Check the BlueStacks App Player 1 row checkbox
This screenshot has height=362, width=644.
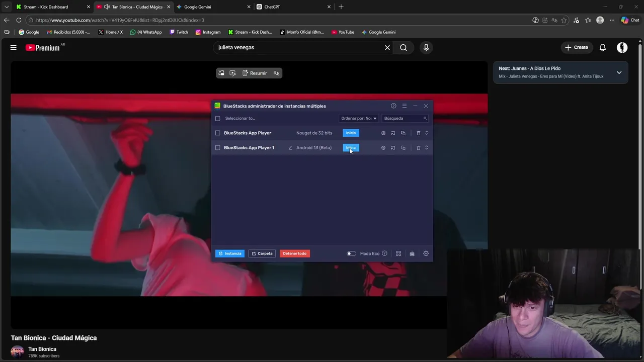218,148
